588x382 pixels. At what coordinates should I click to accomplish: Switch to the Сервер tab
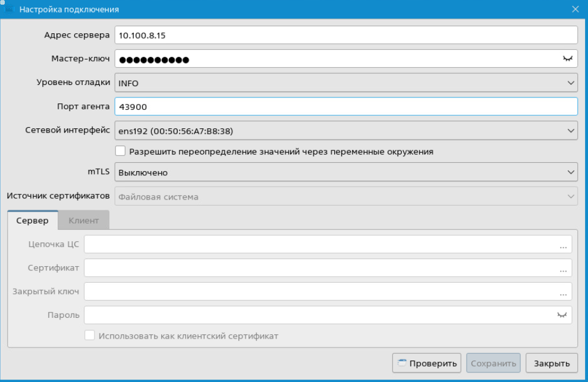tap(33, 220)
